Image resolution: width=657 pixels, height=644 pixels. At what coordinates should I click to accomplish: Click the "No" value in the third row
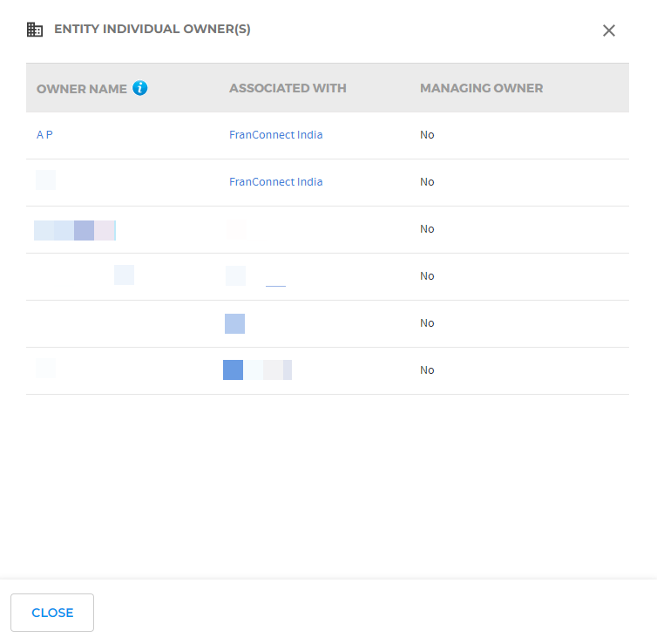(427, 229)
